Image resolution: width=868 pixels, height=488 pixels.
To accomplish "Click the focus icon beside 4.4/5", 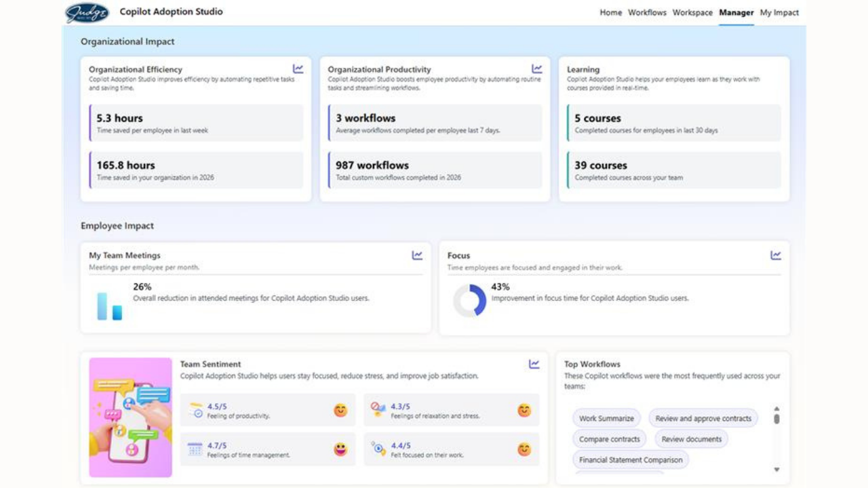I will pos(378,449).
